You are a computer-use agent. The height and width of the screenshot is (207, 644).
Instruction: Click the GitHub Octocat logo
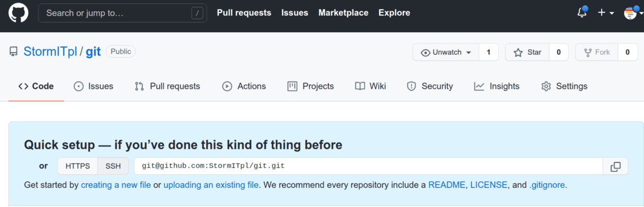click(19, 13)
